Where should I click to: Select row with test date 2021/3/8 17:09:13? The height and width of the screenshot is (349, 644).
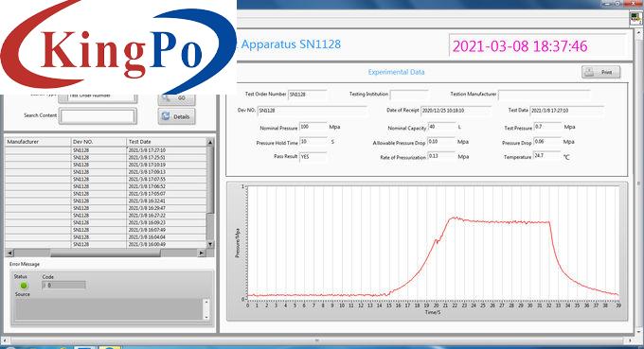coord(105,172)
